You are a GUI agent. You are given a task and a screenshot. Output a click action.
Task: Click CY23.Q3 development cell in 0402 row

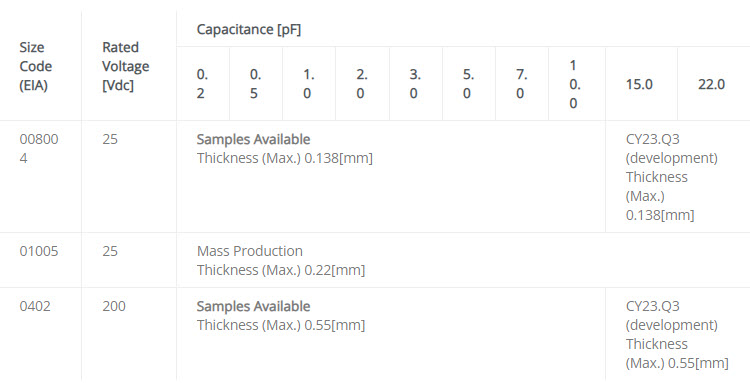click(677, 334)
